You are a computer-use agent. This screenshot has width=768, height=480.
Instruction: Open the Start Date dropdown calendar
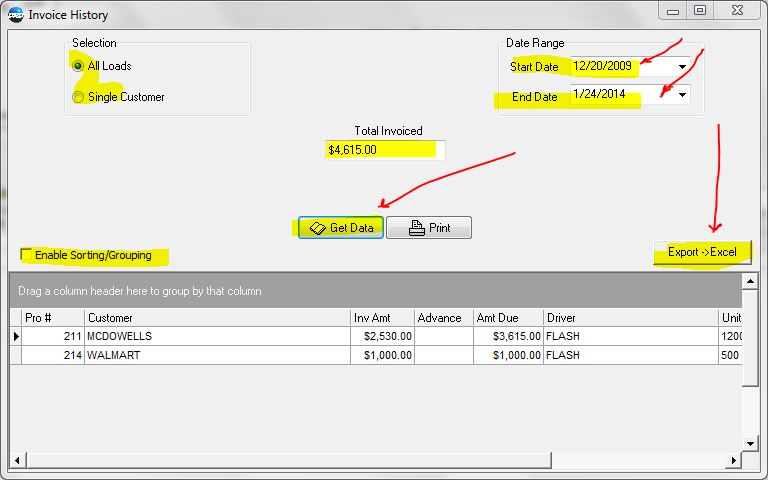coord(682,67)
